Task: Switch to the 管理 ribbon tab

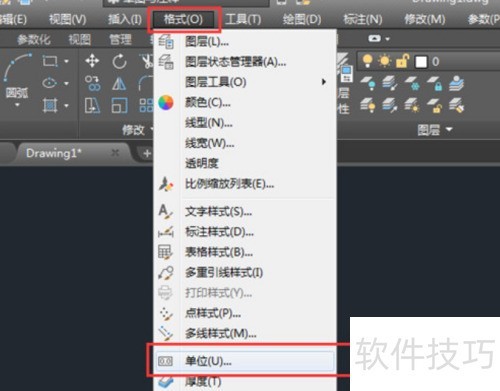Action: coord(120,40)
